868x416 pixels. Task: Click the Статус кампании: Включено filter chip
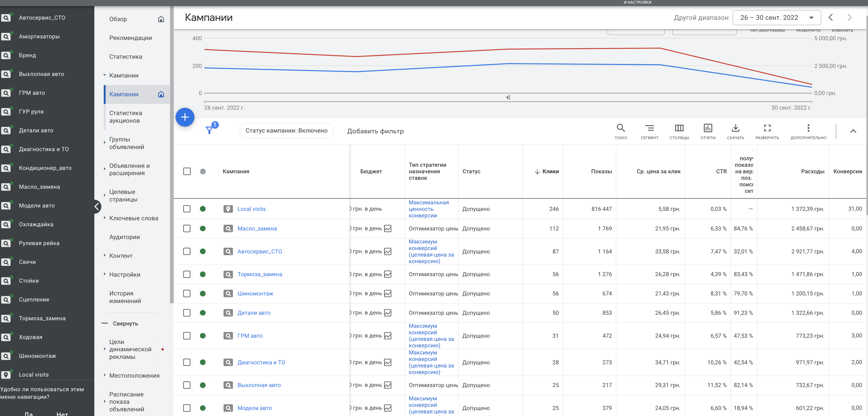286,130
